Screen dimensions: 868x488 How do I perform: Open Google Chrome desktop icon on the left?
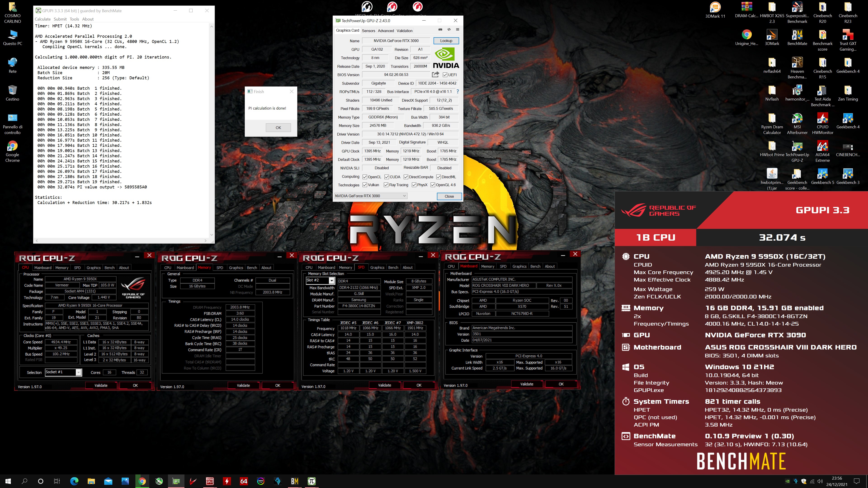tap(12, 152)
